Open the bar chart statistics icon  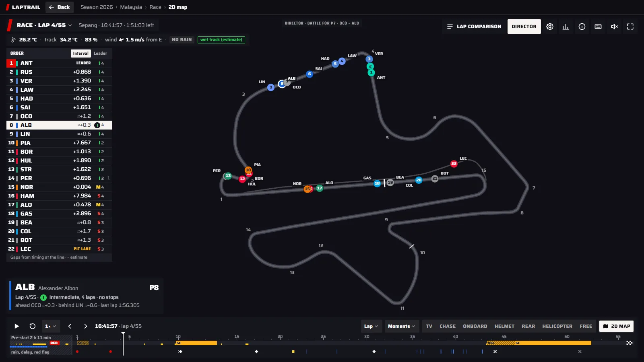566,27
